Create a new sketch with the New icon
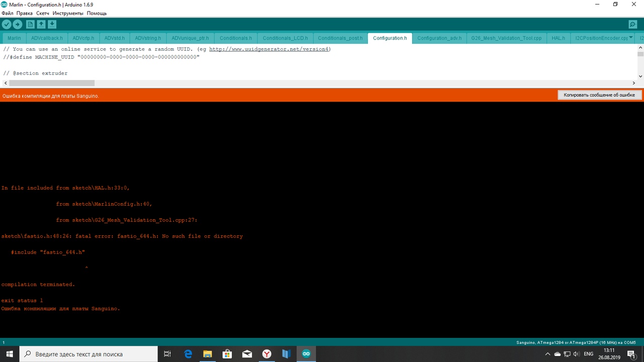 click(30, 24)
